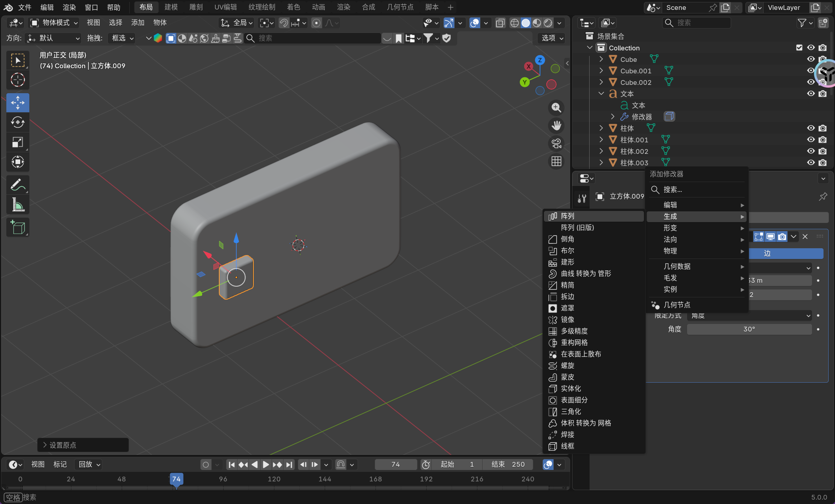Hide 柱体.002 object visibility
Viewport: 835px width, 504px height.
(x=811, y=151)
